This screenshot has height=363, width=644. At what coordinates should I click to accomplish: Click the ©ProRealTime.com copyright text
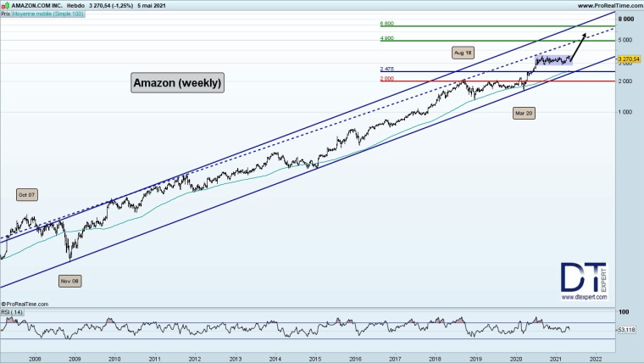pos(25,304)
